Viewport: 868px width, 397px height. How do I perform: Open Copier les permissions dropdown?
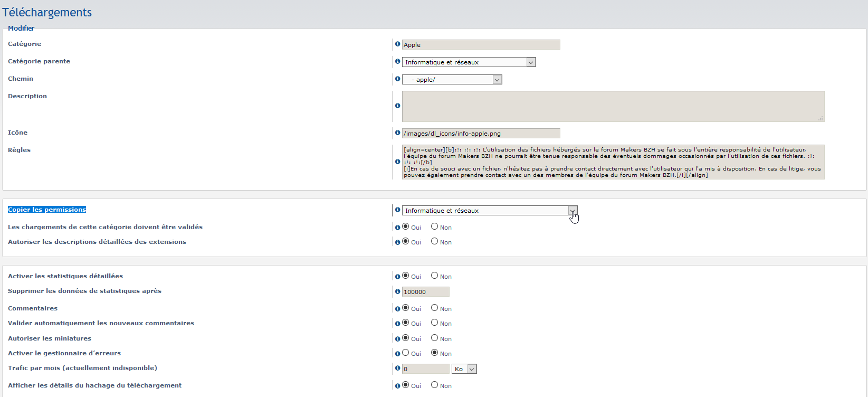tap(489, 211)
